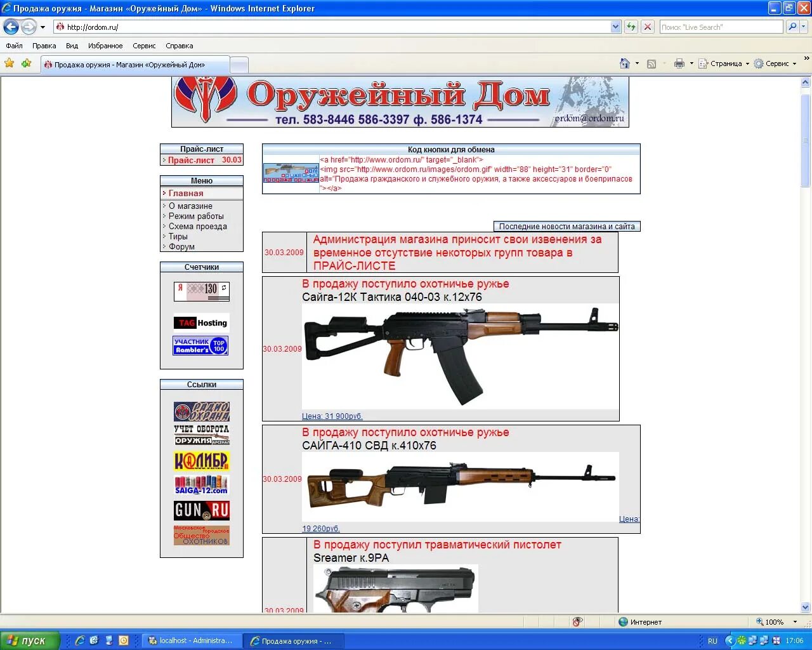The height and width of the screenshot is (650, 812).
Task: Click the SAIGA-12.com banner
Action: (202, 485)
